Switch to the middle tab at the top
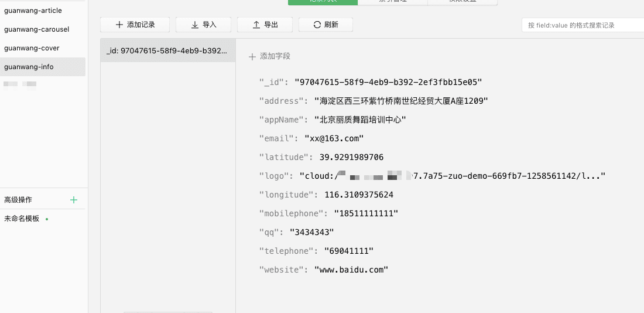This screenshot has height=313, width=644. pyautogui.click(x=392, y=2)
